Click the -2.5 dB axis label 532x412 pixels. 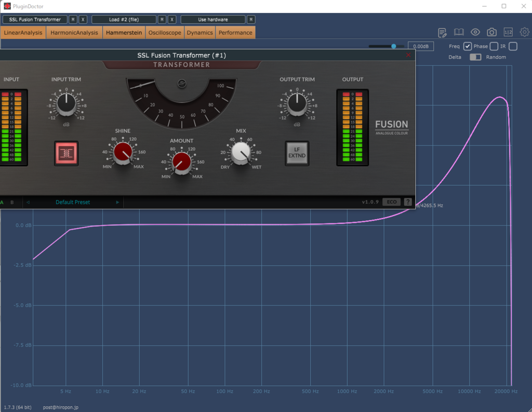click(x=23, y=265)
